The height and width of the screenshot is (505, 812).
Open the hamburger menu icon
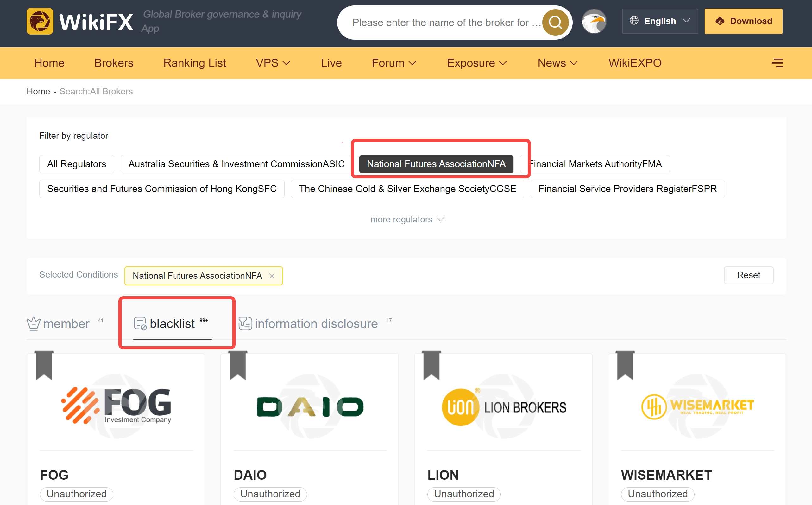coord(777,63)
